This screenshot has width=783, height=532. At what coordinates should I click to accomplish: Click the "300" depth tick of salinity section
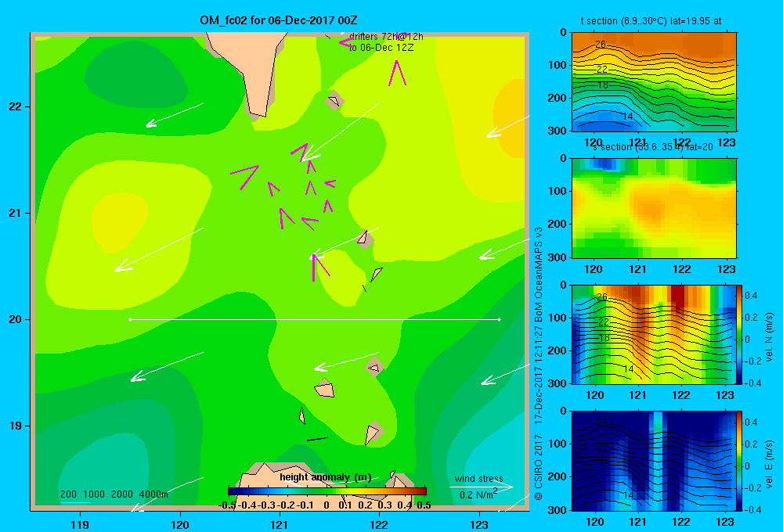coord(556,257)
